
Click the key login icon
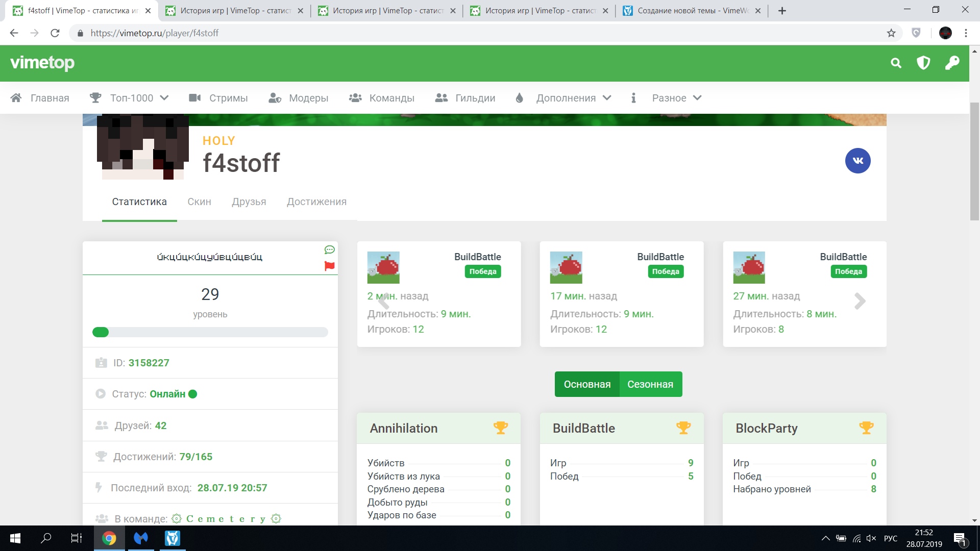point(952,63)
